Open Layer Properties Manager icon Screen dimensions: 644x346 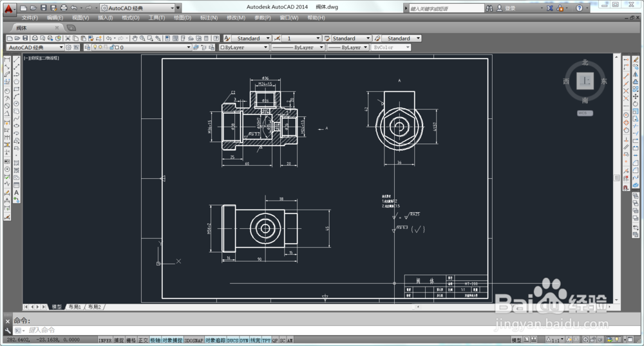pos(87,47)
